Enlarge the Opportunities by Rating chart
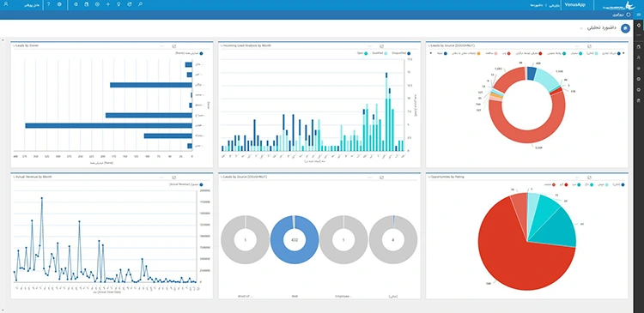 coord(589,178)
